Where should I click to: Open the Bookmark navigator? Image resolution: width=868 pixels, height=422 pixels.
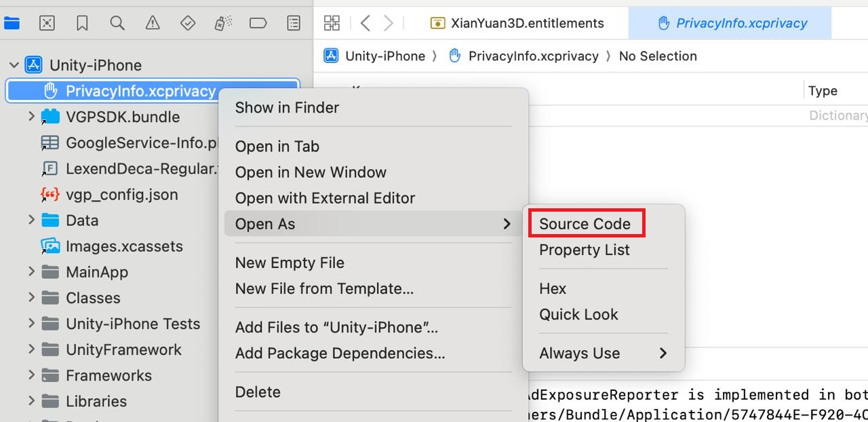[82, 23]
